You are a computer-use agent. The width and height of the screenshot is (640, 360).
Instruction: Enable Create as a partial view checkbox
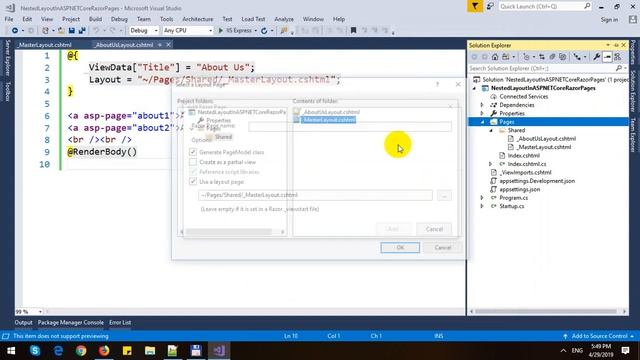click(193, 162)
